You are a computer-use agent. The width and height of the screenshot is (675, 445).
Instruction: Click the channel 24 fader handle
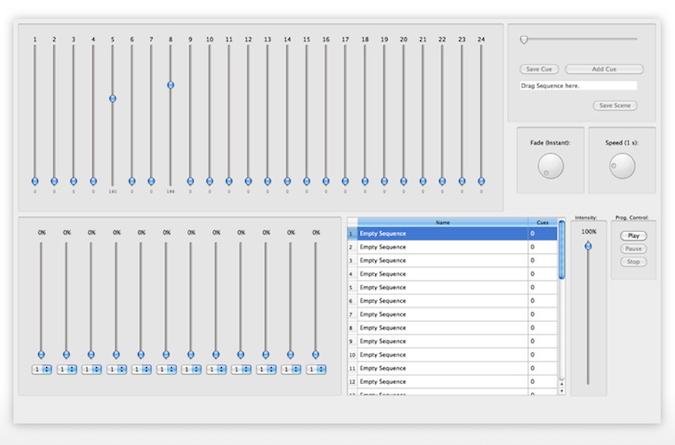click(481, 181)
